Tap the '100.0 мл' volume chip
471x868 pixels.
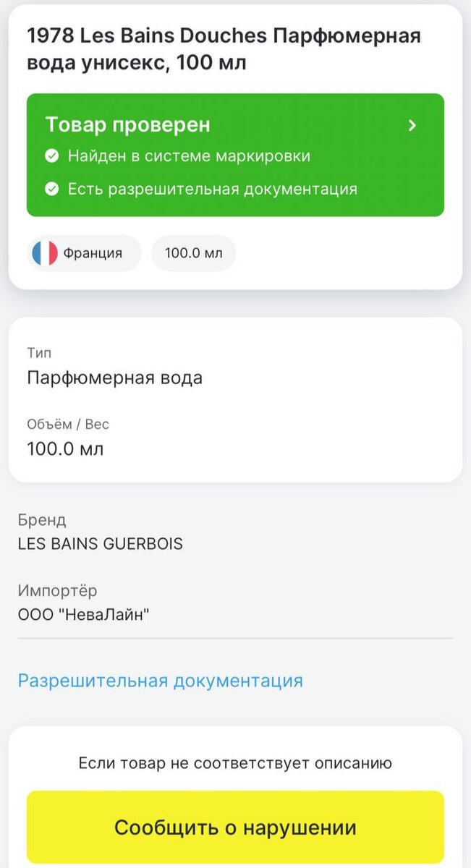point(193,252)
